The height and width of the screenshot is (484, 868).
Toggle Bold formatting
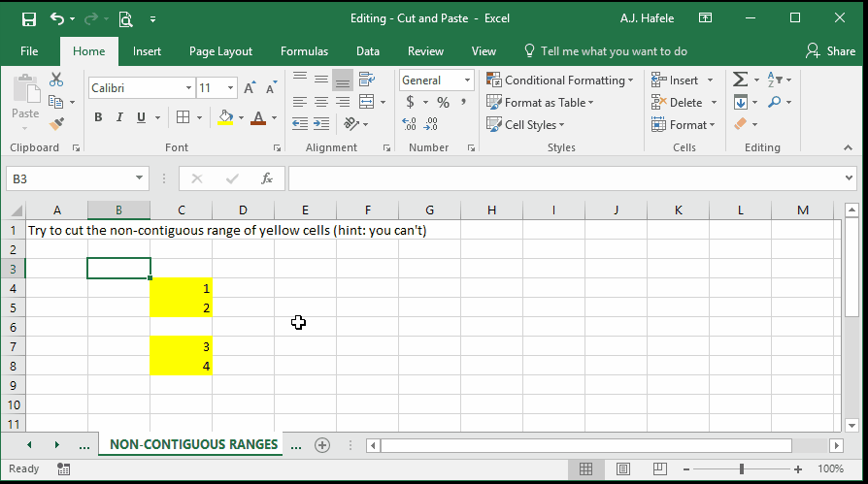point(98,117)
